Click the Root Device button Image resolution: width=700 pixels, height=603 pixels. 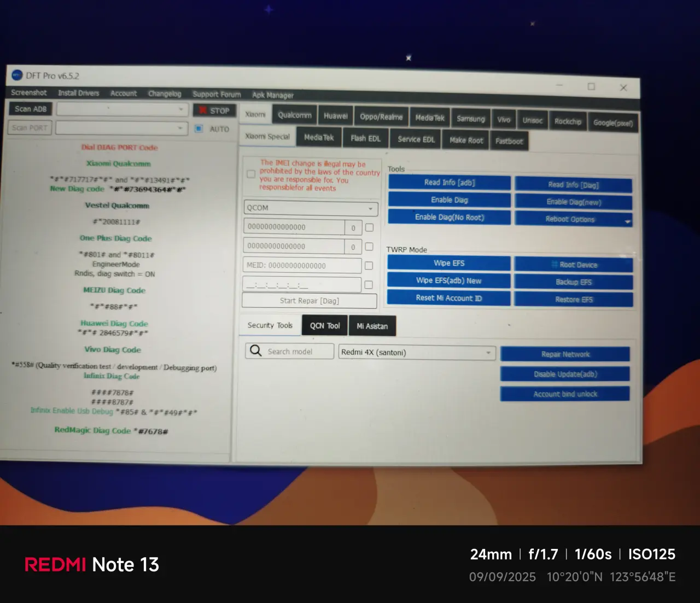point(574,265)
